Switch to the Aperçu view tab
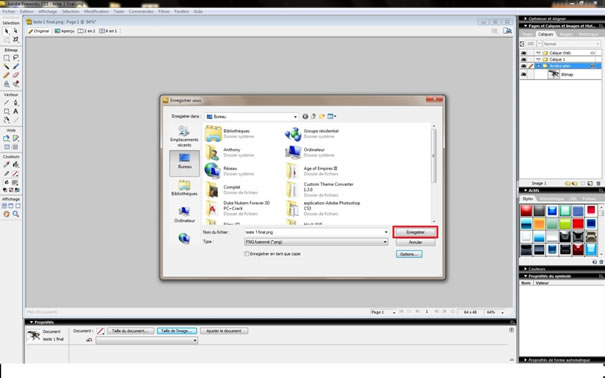The height and width of the screenshot is (378, 605). pos(64,31)
